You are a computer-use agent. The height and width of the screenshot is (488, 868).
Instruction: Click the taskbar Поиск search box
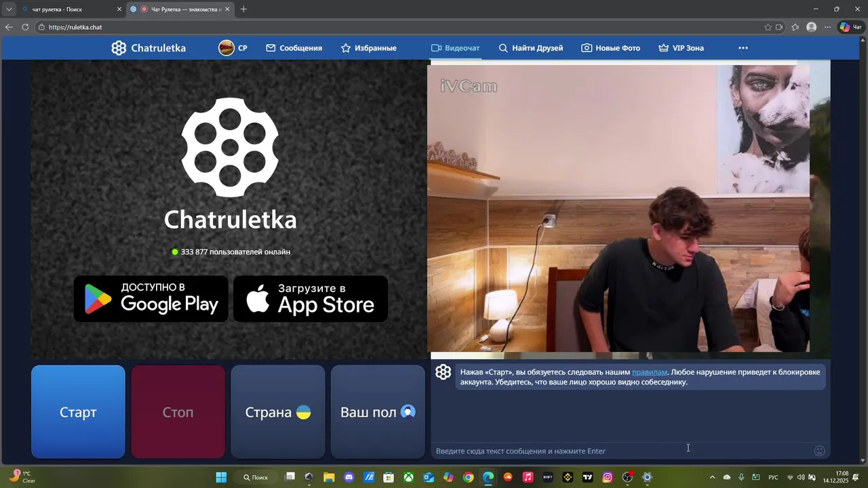[x=256, y=477]
